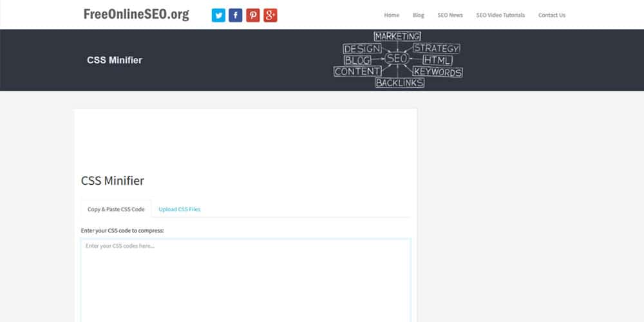Open the SEO News menu item
The image size is (644, 322).
450,15
